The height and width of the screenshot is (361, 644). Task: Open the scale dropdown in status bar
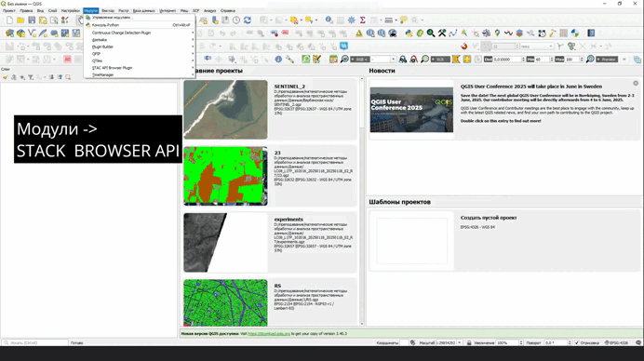(x=459, y=342)
